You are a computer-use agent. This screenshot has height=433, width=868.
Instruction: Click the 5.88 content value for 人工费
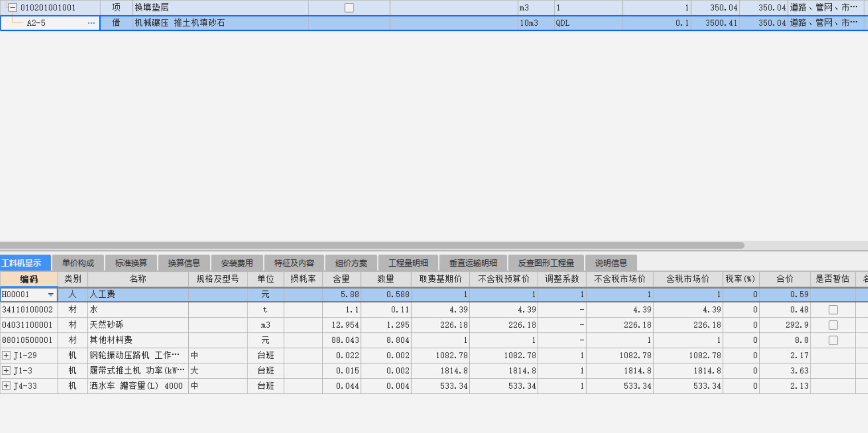pos(342,295)
